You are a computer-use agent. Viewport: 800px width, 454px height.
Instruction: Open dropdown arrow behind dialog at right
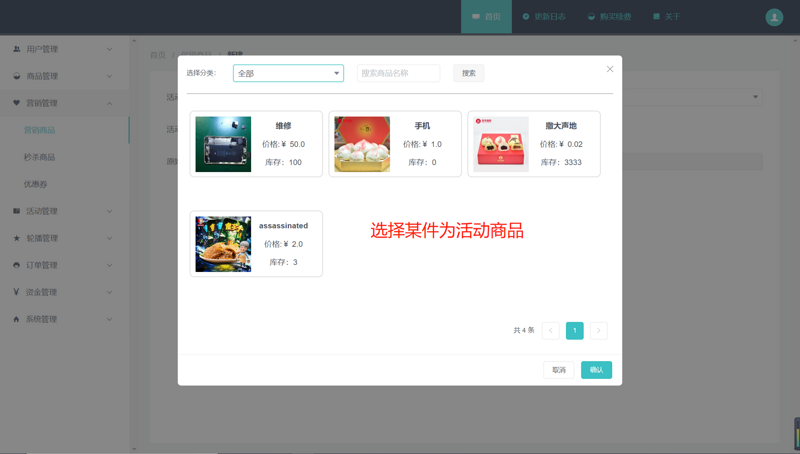[755, 97]
